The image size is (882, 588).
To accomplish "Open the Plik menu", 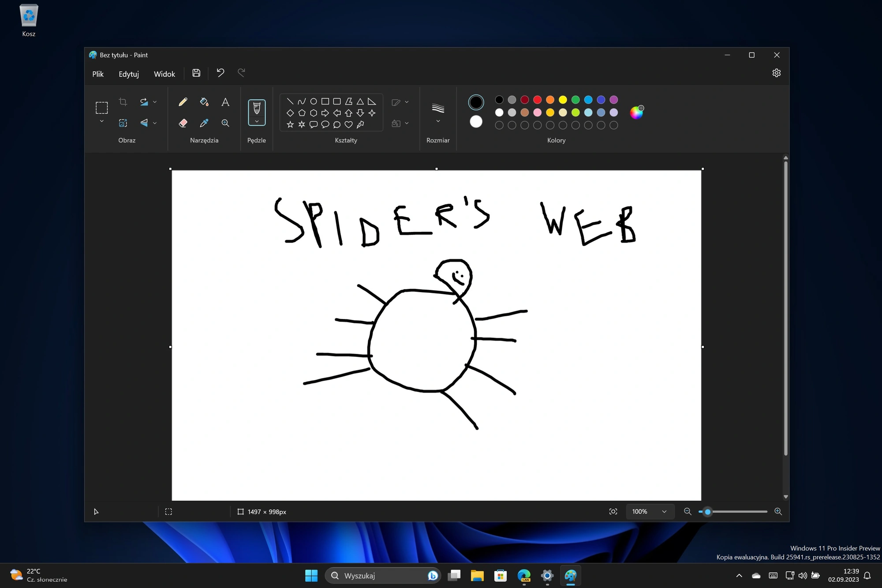I will click(98, 74).
